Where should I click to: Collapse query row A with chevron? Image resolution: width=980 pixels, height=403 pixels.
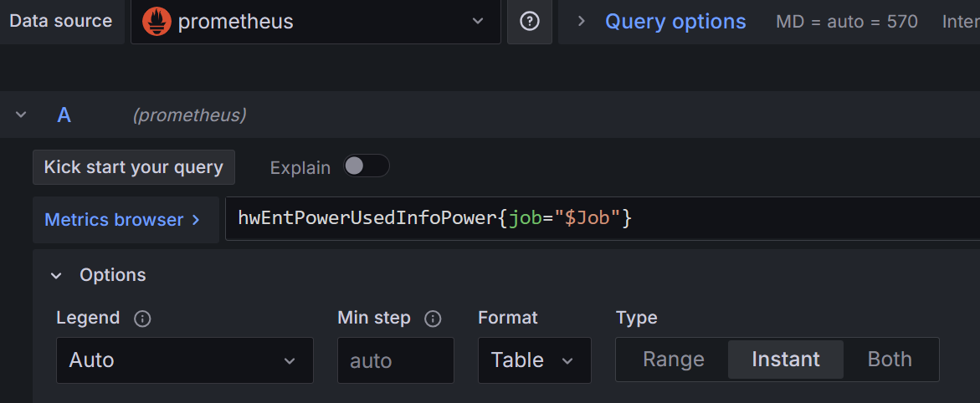(x=21, y=115)
